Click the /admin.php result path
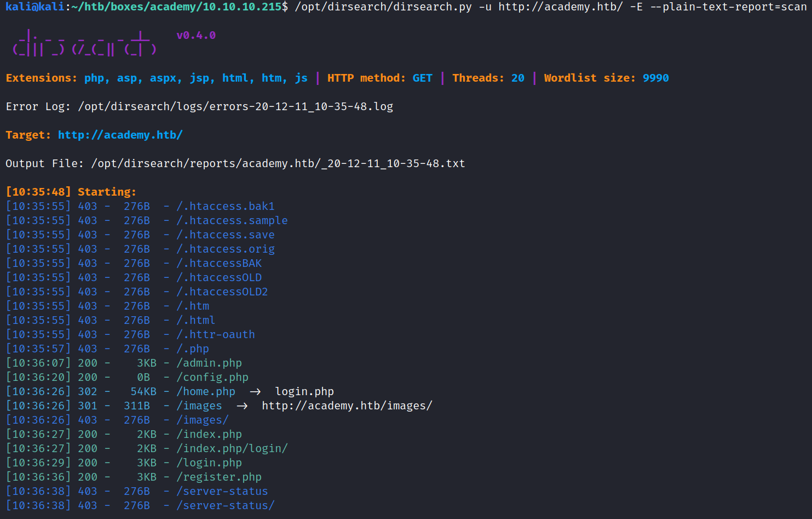 tap(209, 363)
